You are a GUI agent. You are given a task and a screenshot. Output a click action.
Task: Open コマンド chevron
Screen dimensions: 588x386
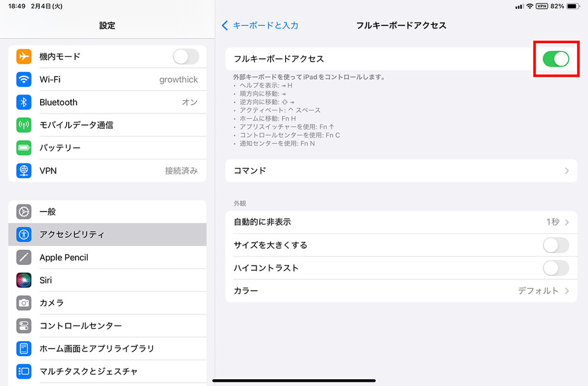coord(567,171)
